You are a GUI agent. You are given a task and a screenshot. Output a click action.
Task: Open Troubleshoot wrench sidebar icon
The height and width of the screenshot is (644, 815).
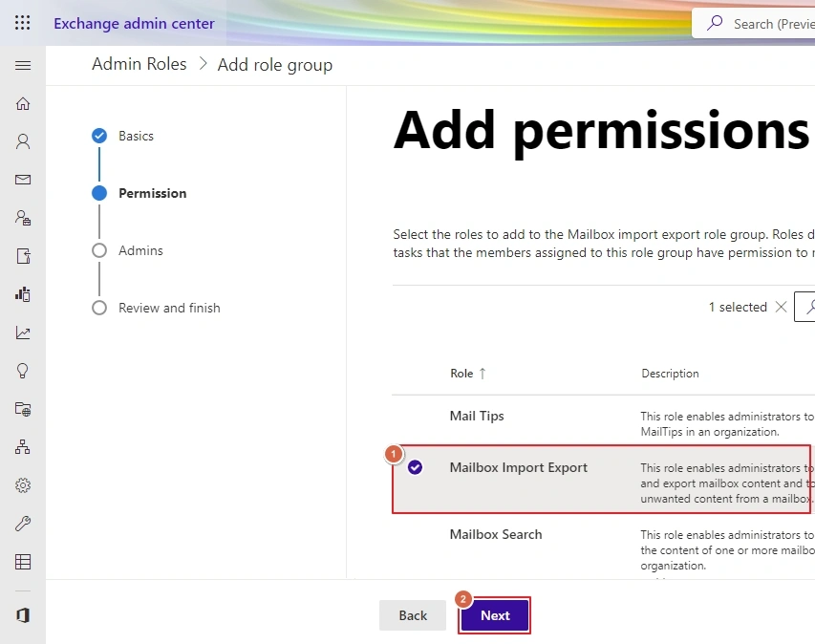23,524
